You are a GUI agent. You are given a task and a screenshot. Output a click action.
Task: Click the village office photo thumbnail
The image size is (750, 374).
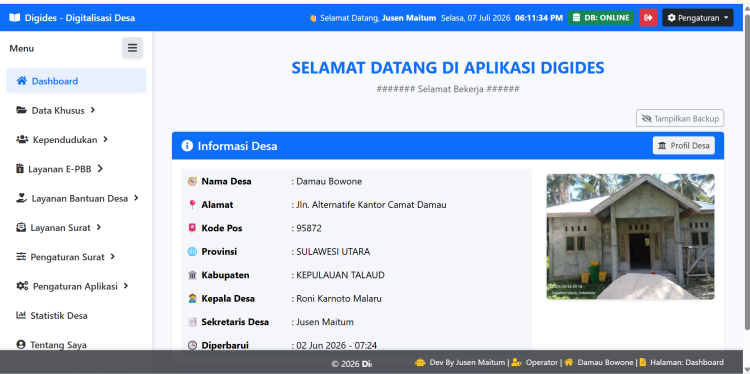(630, 237)
